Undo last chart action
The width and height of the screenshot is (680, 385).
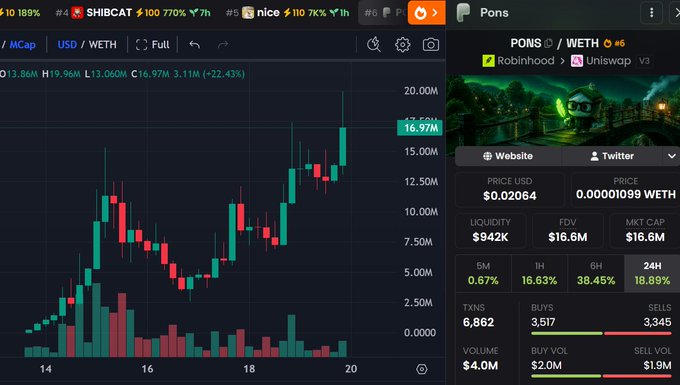click(195, 45)
